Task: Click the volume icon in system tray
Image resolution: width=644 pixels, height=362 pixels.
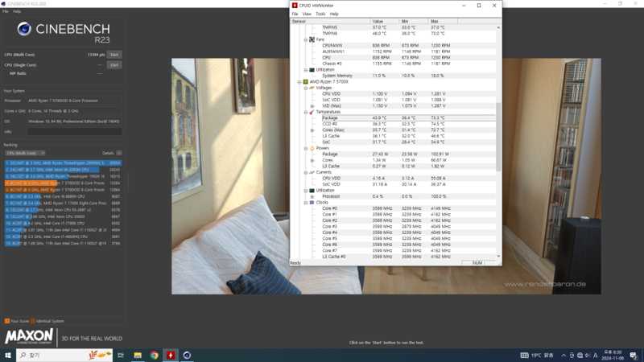Action: 588,356
